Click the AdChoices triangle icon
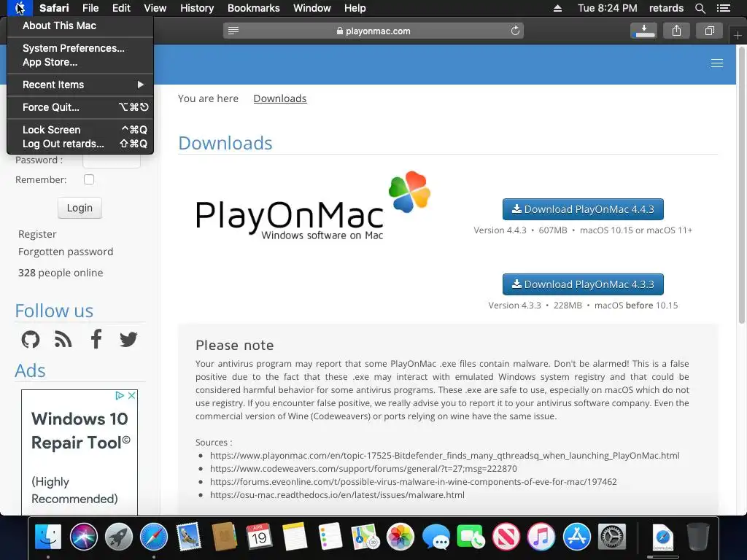This screenshot has height=560, width=747. (x=120, y=396)
